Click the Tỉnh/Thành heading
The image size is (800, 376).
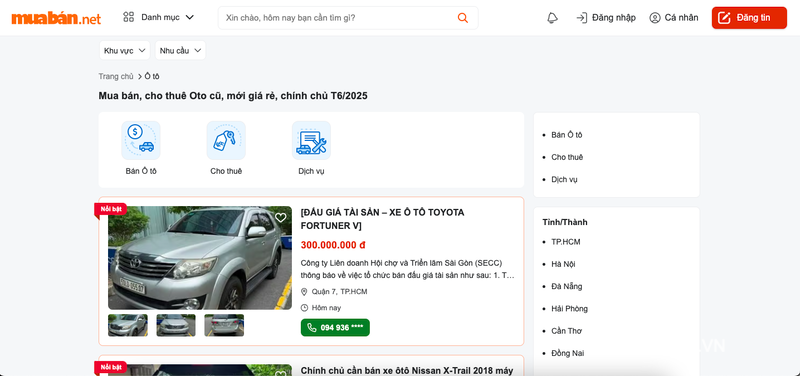pos(565,222)
